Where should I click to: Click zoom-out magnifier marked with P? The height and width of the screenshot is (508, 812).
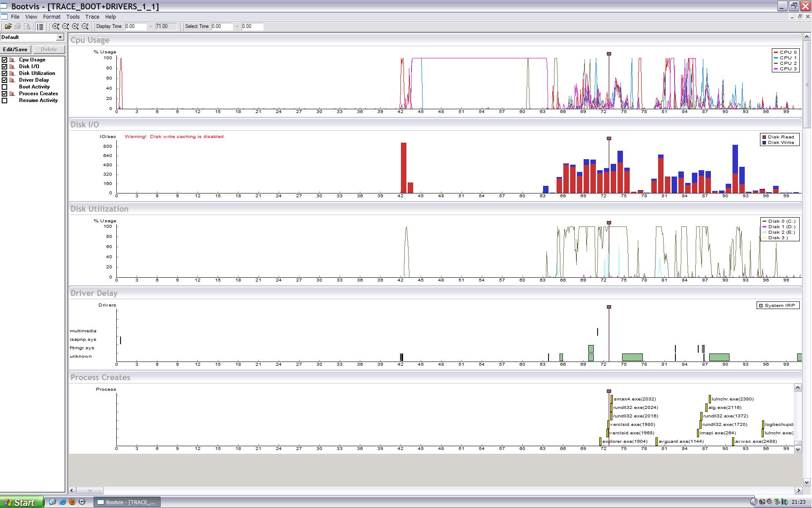point(66,26)
